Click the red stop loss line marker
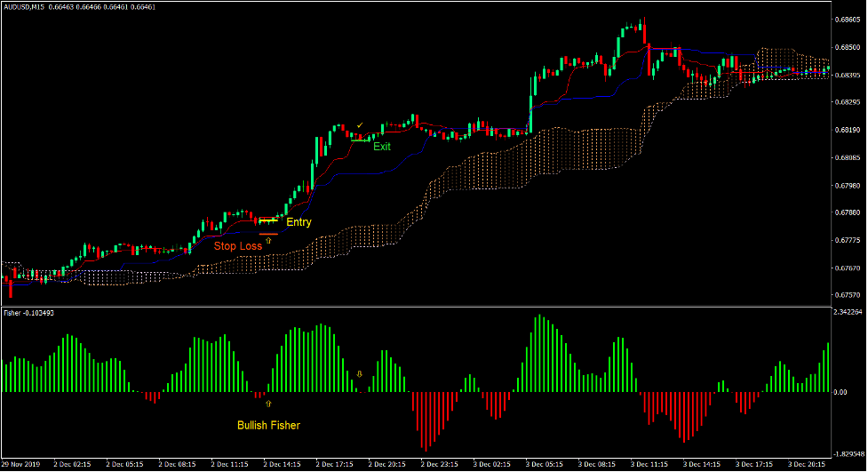The height and width of the screenshot is (472, 868). [x=268, y=235]
